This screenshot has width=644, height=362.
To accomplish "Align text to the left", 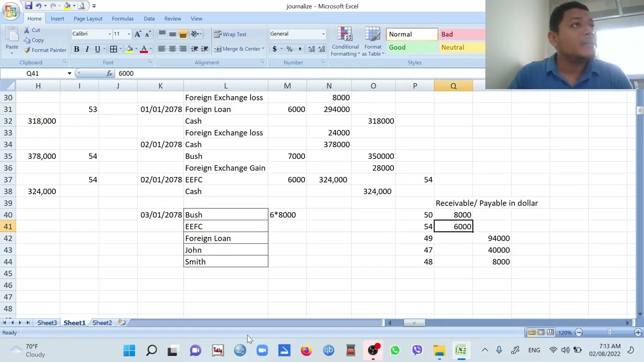I will coord(162,49).
